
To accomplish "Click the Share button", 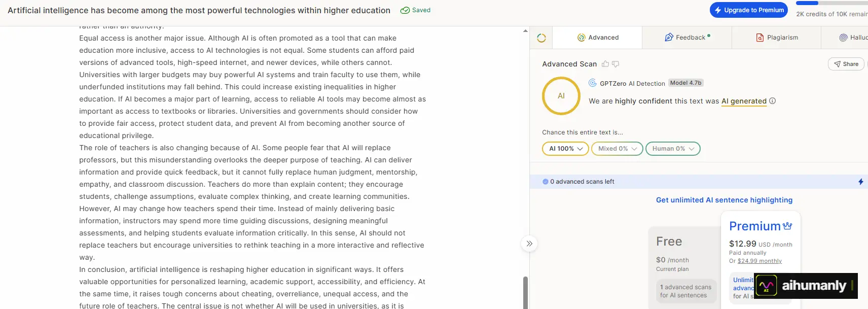I will pyautogui.click(x=846, y=64).
